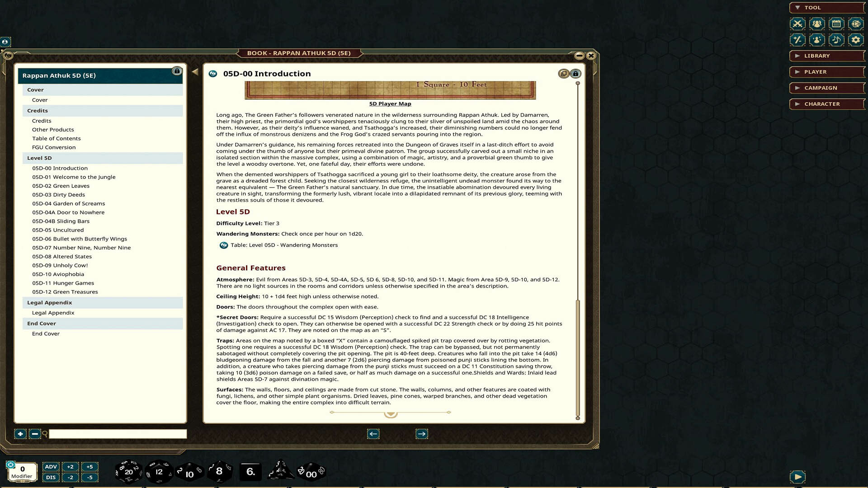
Task: Expand the LIBRARY sidebar section
Action: (x=826, y=56)
